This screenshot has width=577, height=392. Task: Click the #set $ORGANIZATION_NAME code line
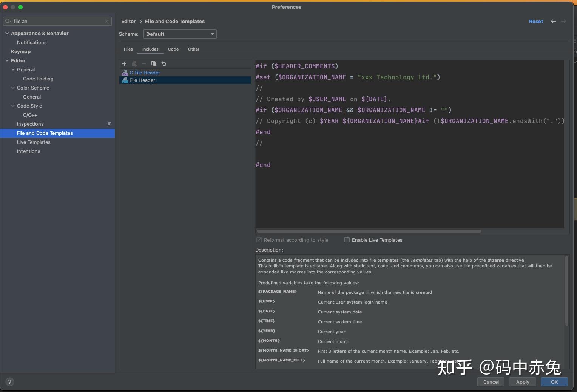(348, 77)
